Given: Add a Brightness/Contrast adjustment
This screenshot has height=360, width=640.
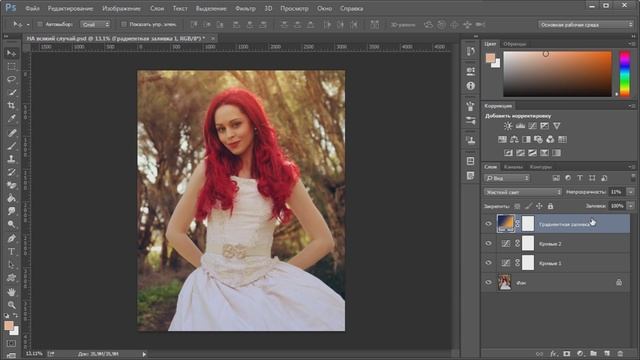Looking at the screenshot, I should coord(508,126).
